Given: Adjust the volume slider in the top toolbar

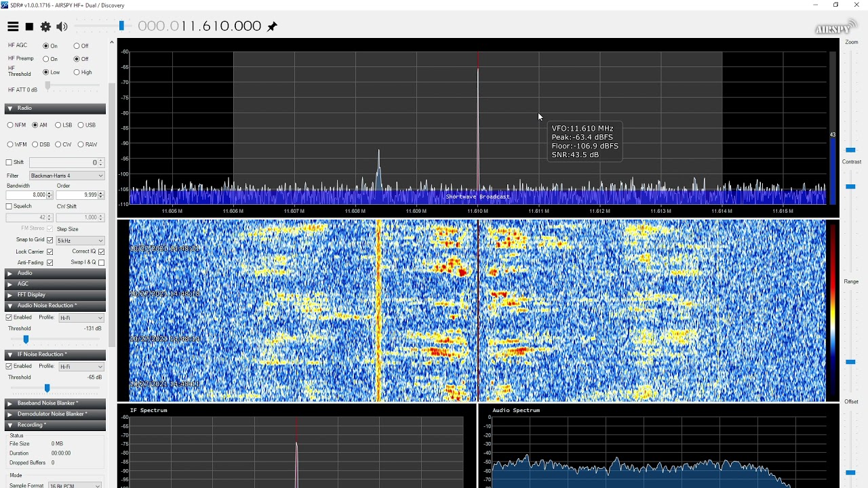Looking at the screenshot, I should coord(121,26).
